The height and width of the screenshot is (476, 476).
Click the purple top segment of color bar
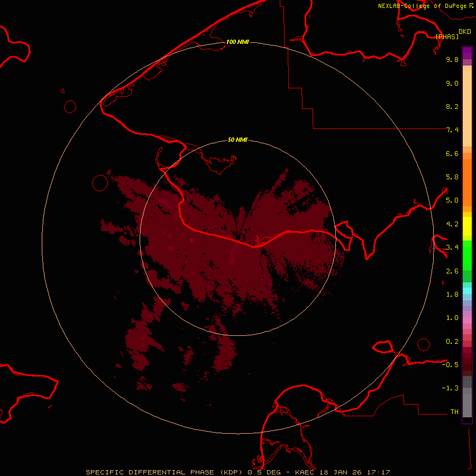pos(467,53)
